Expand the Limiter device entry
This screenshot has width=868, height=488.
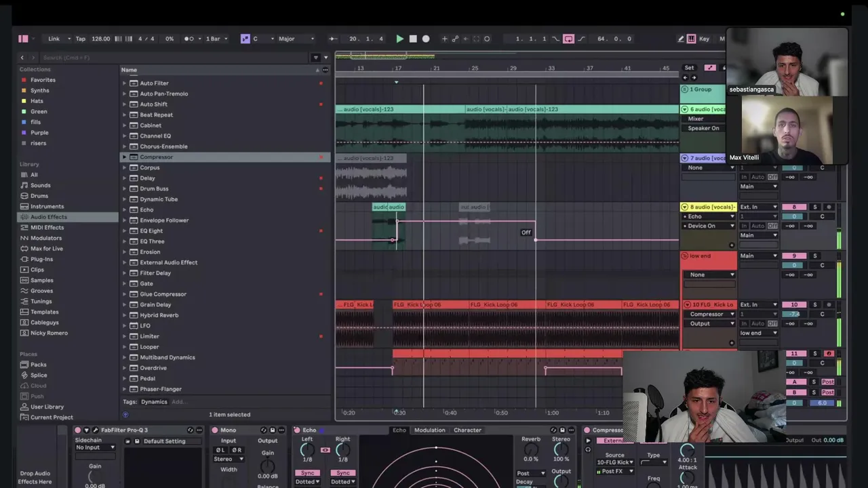click(124, 336)
